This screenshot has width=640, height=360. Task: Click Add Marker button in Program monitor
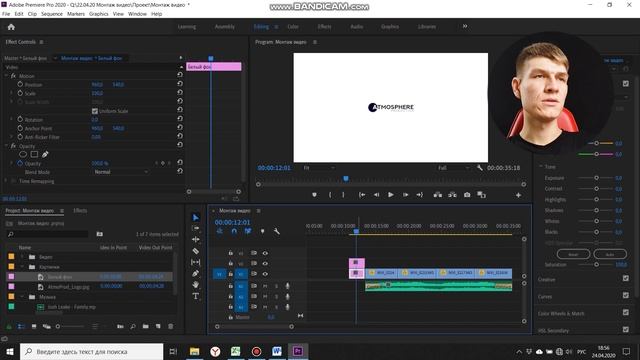click(314, 195)
